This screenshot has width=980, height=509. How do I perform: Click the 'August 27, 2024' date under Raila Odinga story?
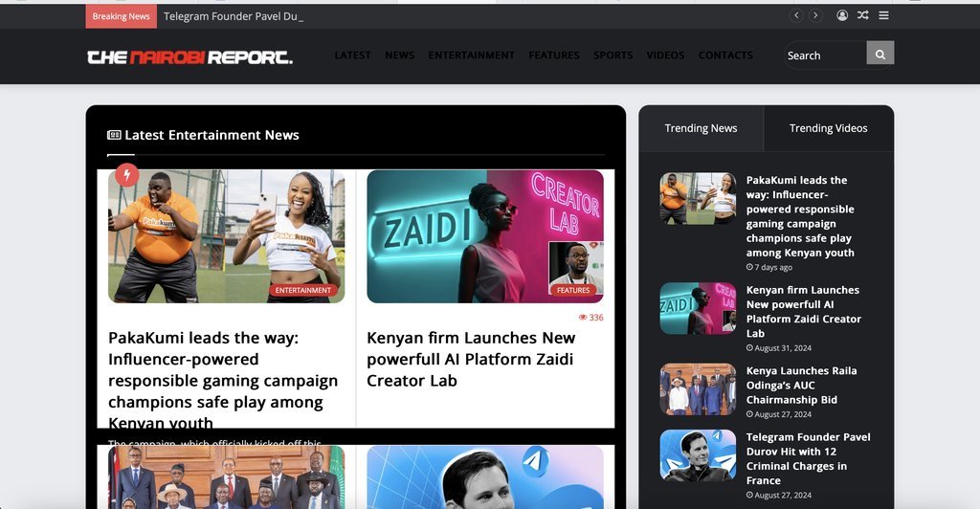tap(779, 414)
